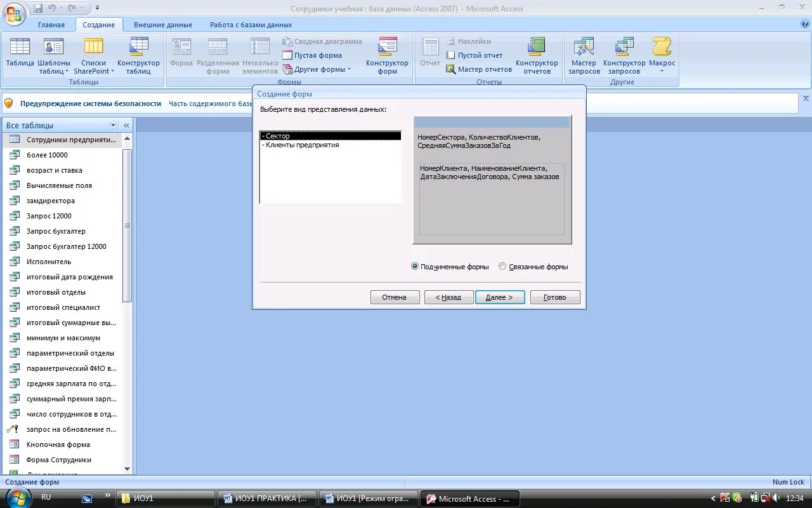Image resolution: width=812 pixels, height=508 pixels.
Task: Select '- Сектор' in list
Action: tap(331, 136)
